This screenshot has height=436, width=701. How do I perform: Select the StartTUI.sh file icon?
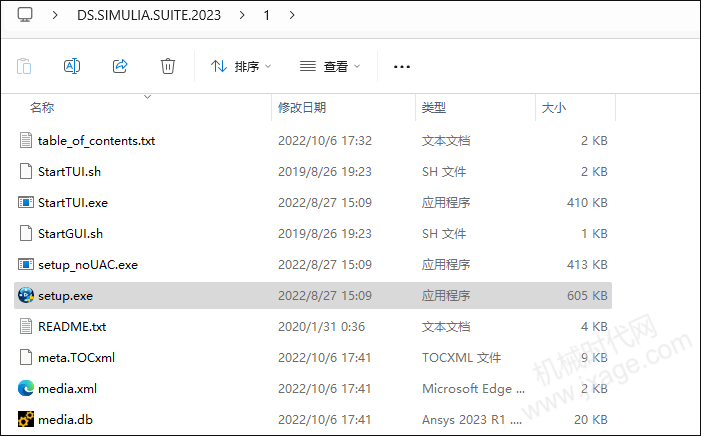[x=26, y=171]
